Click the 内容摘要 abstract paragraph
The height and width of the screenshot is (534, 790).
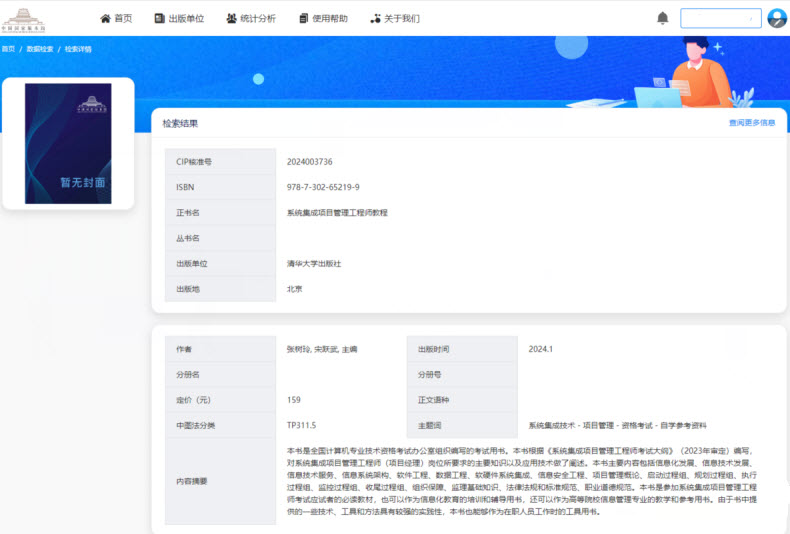point(522,481)
